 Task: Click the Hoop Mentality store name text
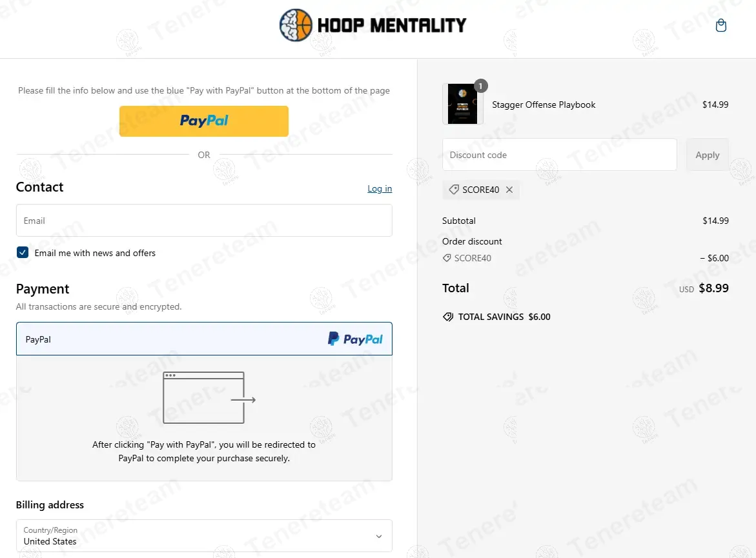click(391, 26)
